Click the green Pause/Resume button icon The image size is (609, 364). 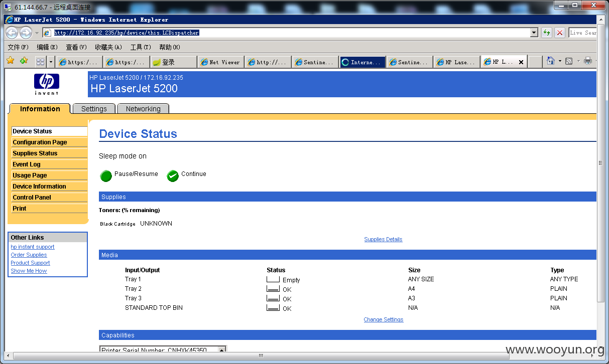point(106,175)
